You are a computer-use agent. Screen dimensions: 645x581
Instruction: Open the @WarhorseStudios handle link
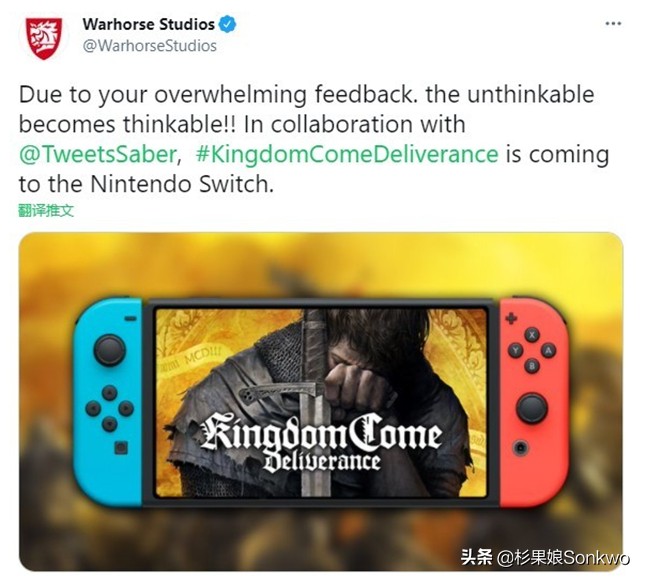click(x=149, y=46)
